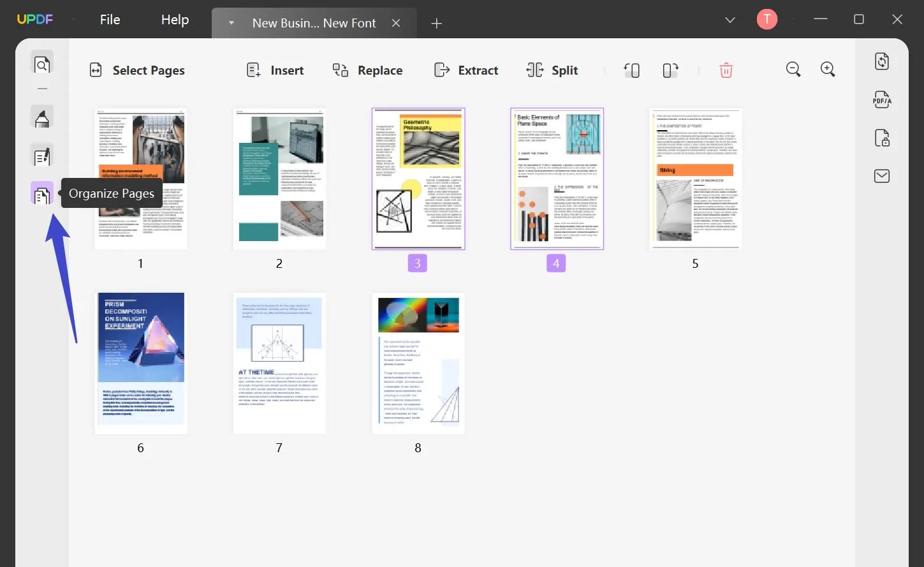Select the page 5 thumbnail
924x567 pixels.
click(695, 179)
